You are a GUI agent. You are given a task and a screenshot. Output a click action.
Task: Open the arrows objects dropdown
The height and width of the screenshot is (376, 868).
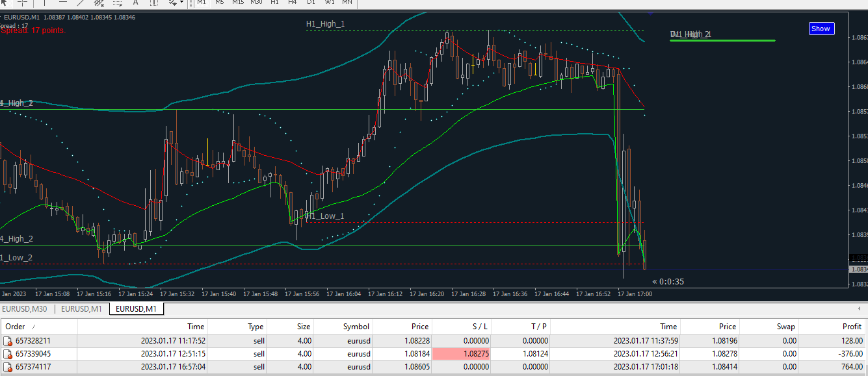pos(175,3)
